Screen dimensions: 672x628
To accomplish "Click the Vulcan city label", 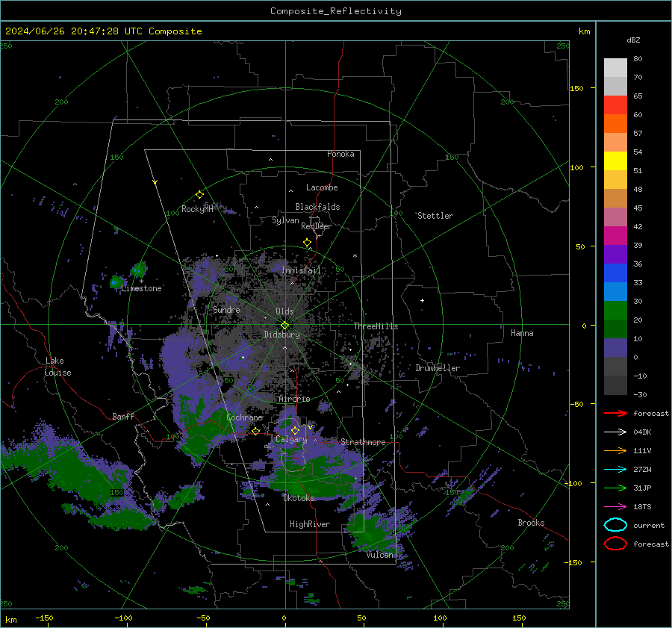I will (x=379, y=554).
